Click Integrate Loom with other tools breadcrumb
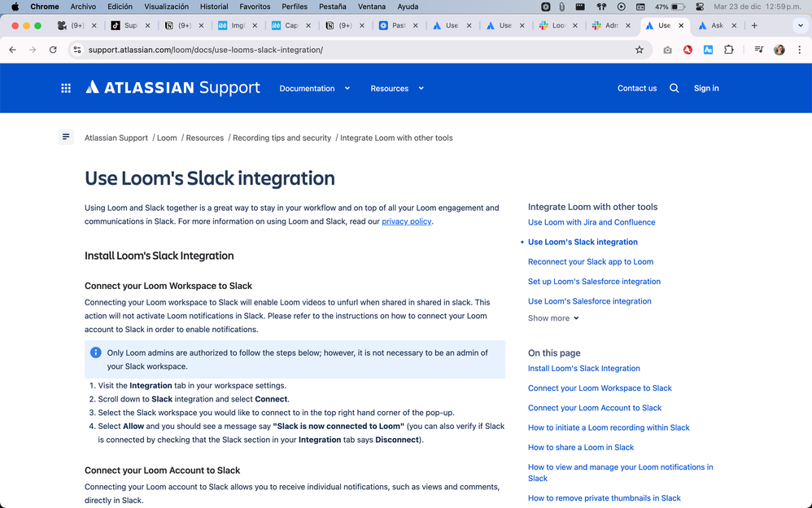The width and height of the screenshot is (812, 508). pos(396,138)
